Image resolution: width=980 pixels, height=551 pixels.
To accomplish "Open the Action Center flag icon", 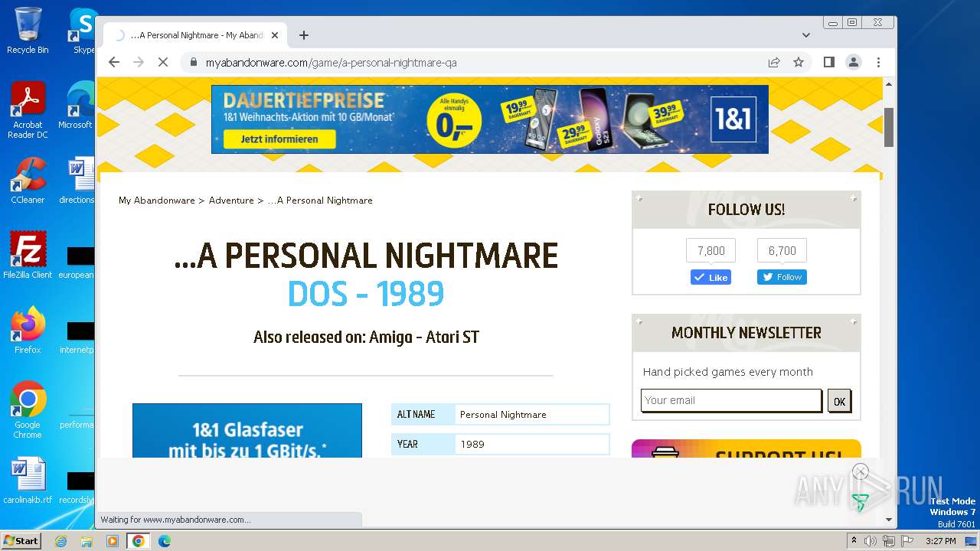I will [x=906, y=541].
